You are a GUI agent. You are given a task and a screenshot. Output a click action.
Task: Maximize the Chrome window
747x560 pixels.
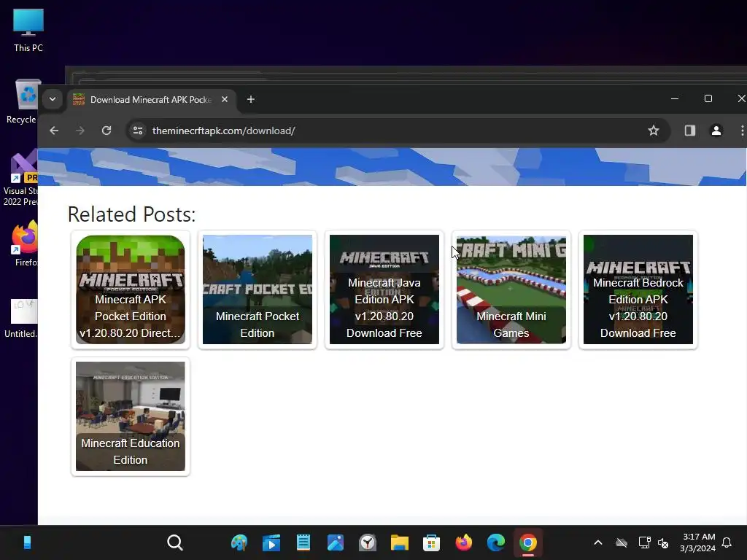(x=708, y=98)
